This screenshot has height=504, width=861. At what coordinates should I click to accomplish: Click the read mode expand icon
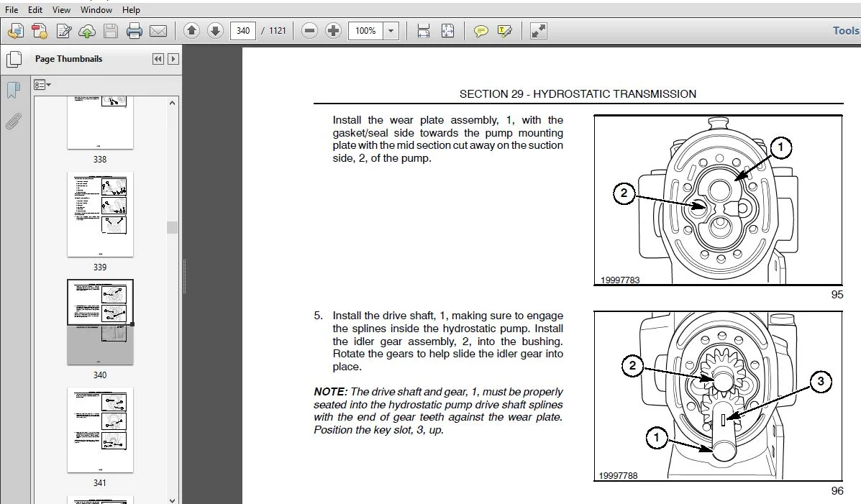coord(538,31)
